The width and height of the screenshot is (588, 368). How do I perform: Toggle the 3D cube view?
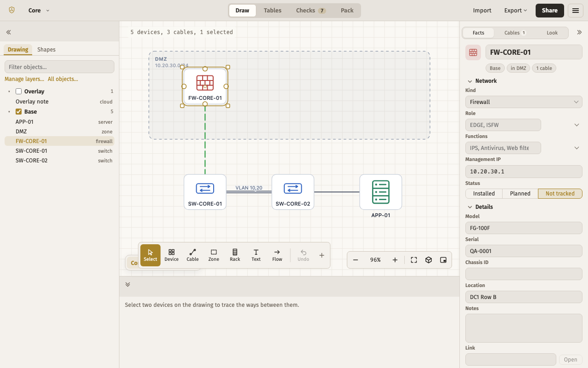point(429,260)
